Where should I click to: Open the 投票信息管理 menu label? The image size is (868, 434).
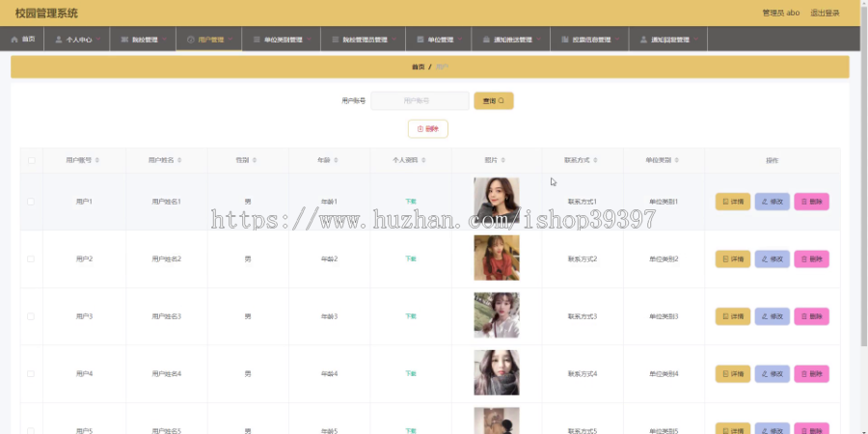(591, 40)
